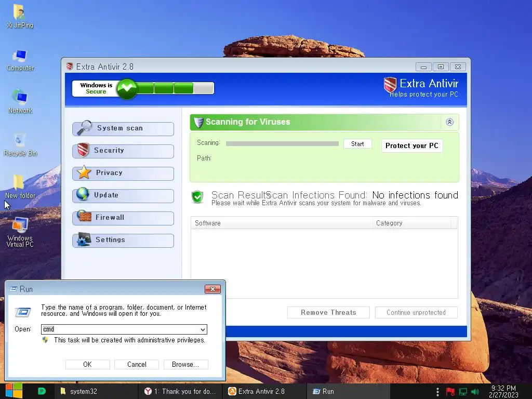The image size is (532, 399).
Task: Click the Software column header
Action: pos(282,223)
